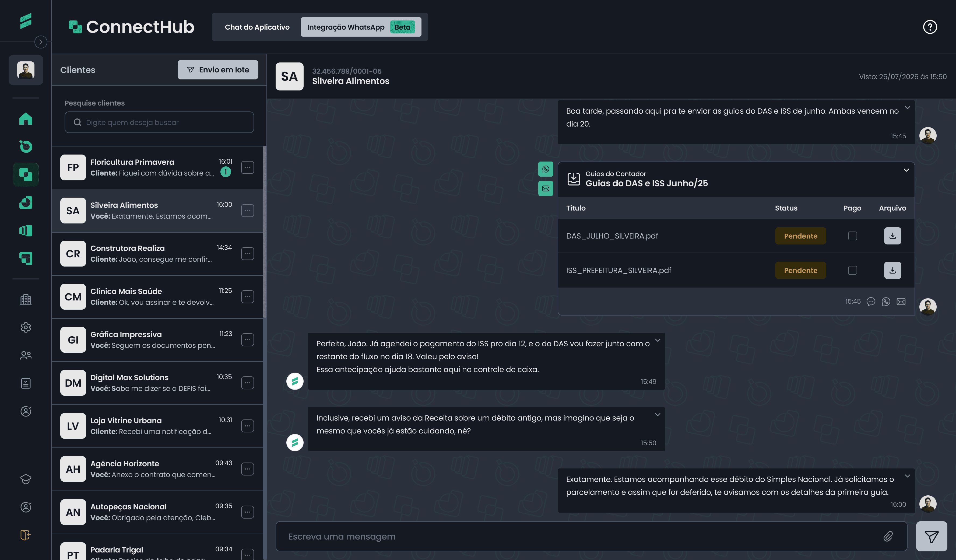Click the Envio em lote button
956x560 pixels.
pos(218,70)
